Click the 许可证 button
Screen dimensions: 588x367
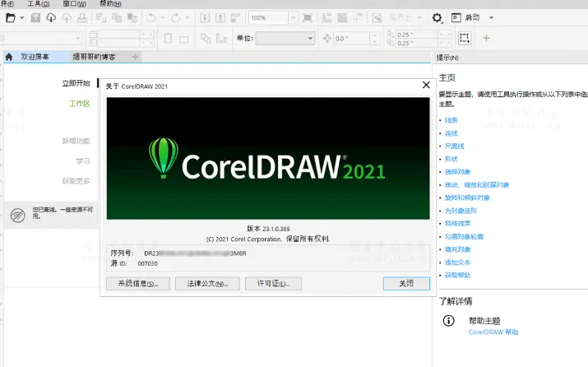tap(273, 284)
